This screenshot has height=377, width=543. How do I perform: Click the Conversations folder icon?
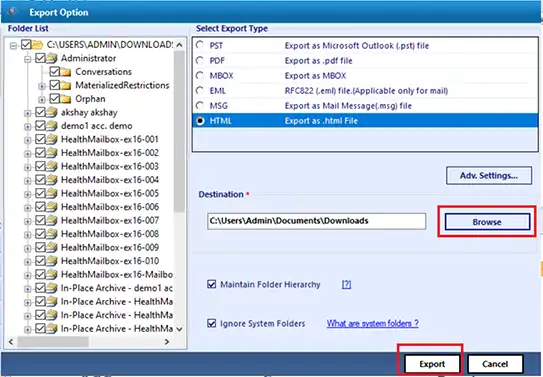(x=65, y=72)
